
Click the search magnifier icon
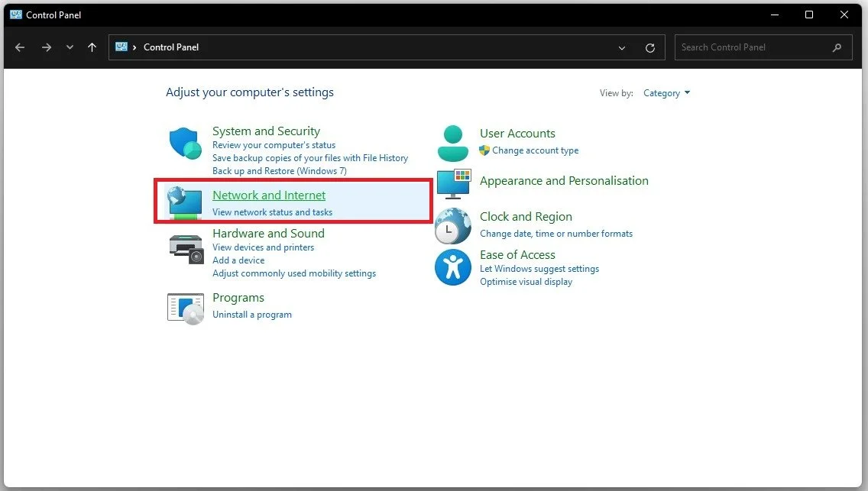837,47
